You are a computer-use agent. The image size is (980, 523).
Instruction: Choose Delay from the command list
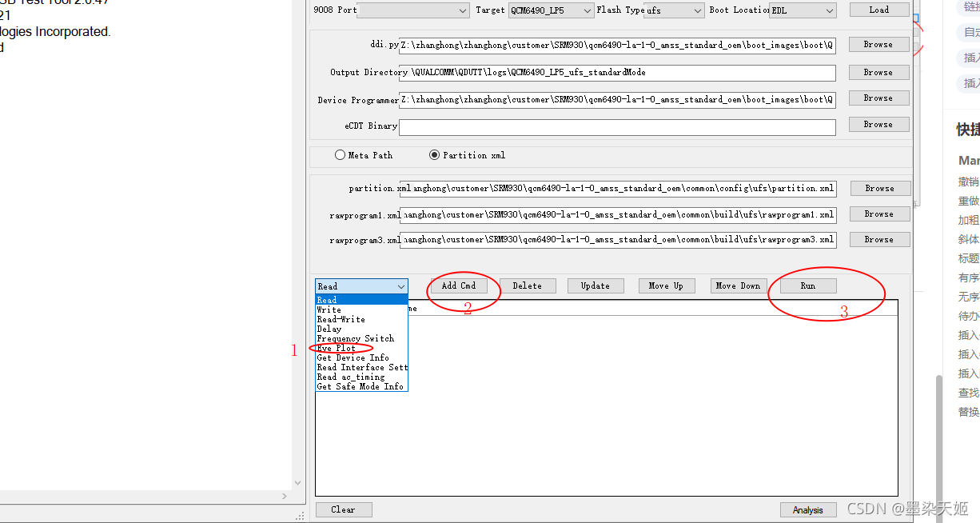click(x=361, y=329)
